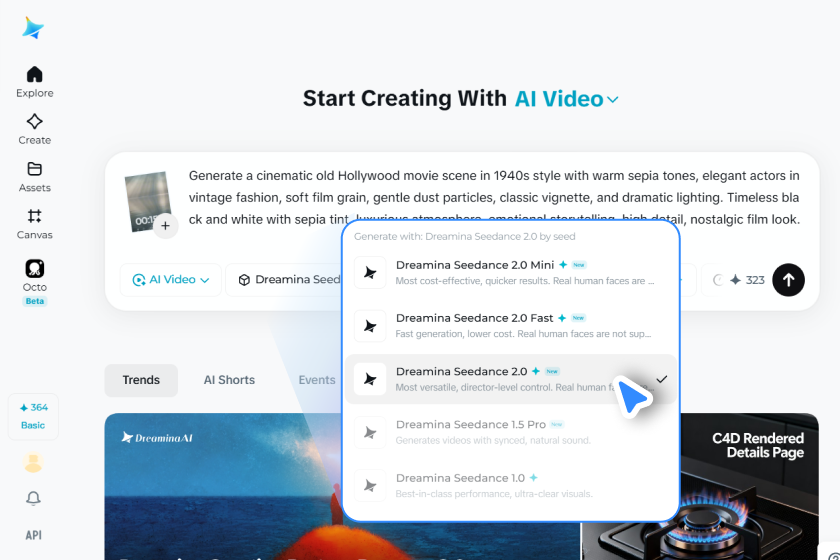Open the Canvas tool in the sidebar
The height and width of the screenshot is (560, 840).
tap(34, 224)
